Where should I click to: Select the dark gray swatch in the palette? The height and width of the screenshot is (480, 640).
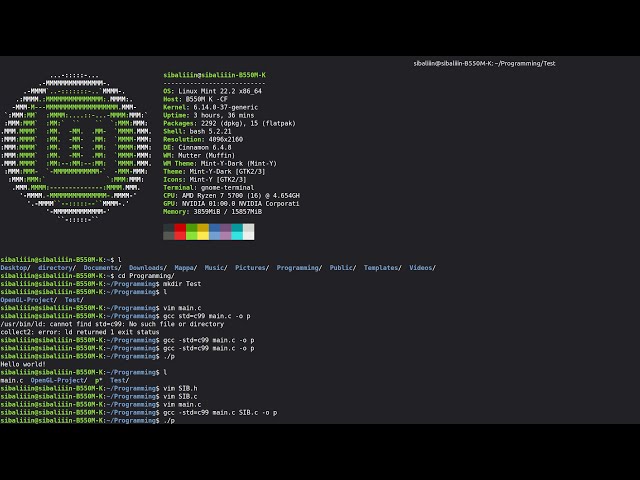(169, 231)
